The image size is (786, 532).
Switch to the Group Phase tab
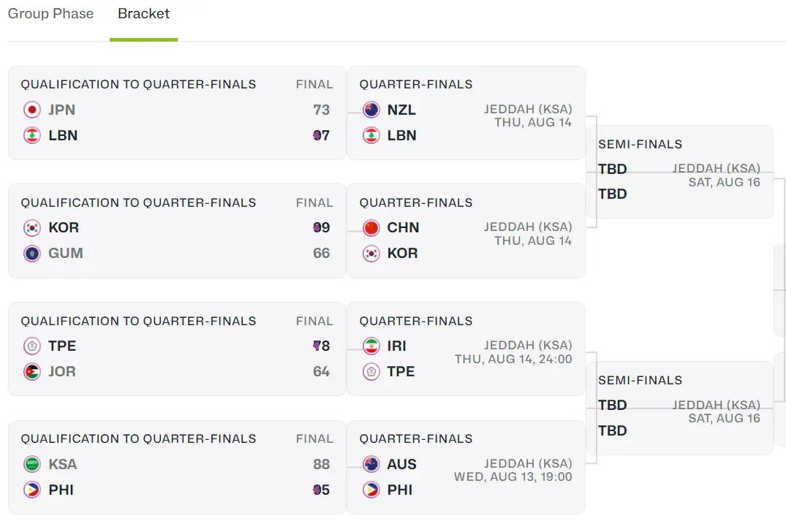coord(50,14)
